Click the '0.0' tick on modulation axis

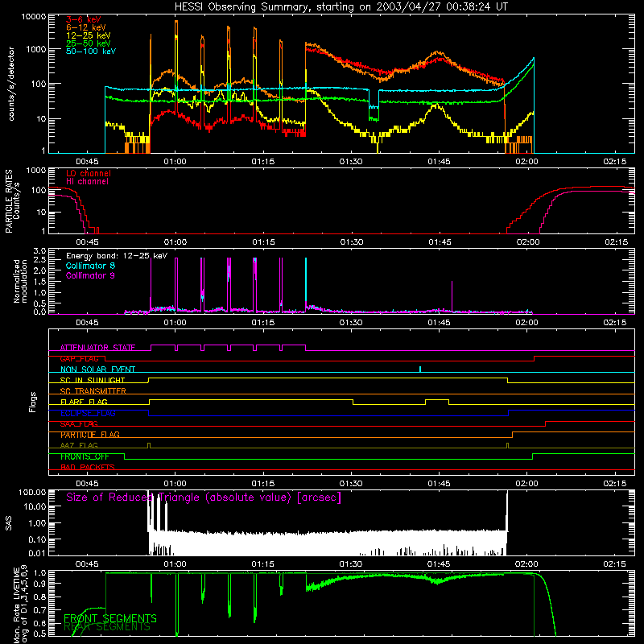coord(39,312)
